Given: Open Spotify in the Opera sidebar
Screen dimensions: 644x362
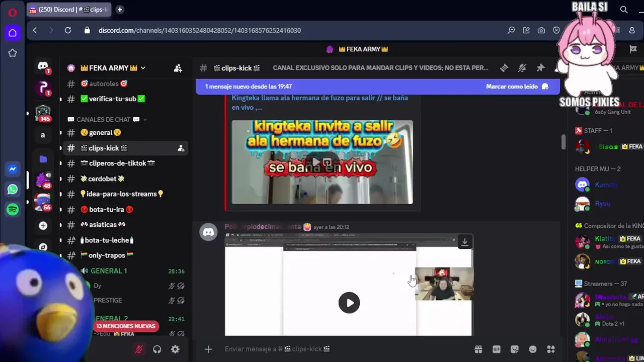Looking at the screenshot, I should (x=13, y=210).
